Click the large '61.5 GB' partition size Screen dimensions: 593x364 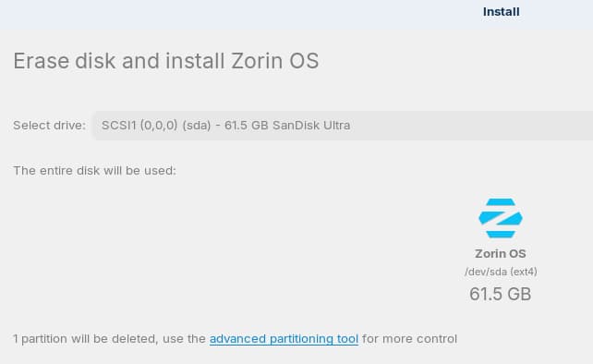pos(501,294)
